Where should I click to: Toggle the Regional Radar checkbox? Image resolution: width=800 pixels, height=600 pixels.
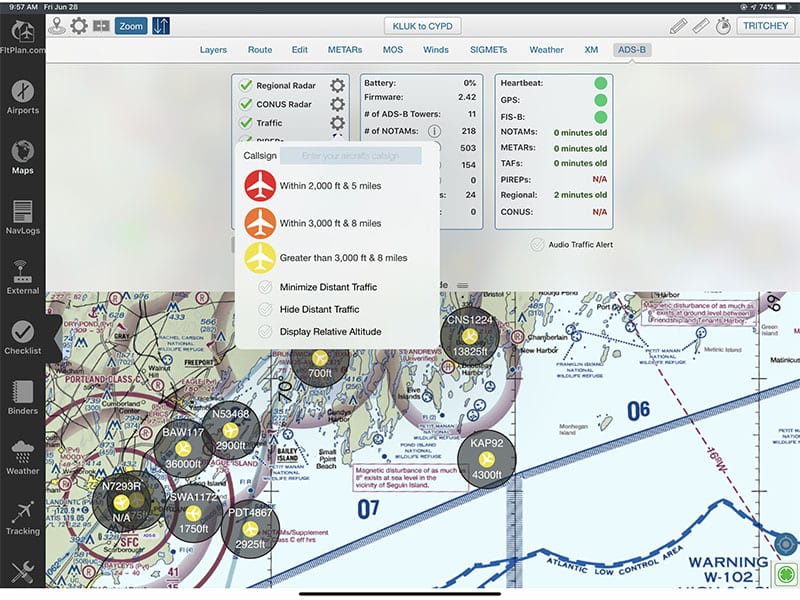pos(246,85)
